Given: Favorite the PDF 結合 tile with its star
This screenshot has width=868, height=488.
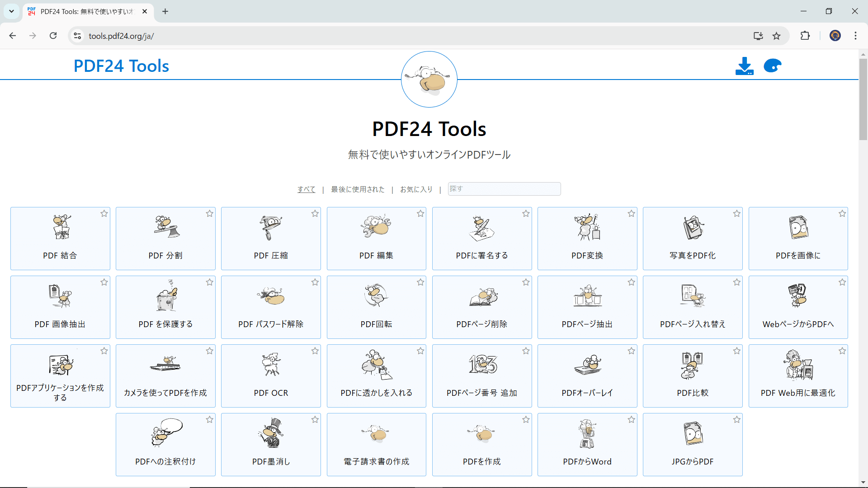Looking at the screenshot, I should 104,214.
